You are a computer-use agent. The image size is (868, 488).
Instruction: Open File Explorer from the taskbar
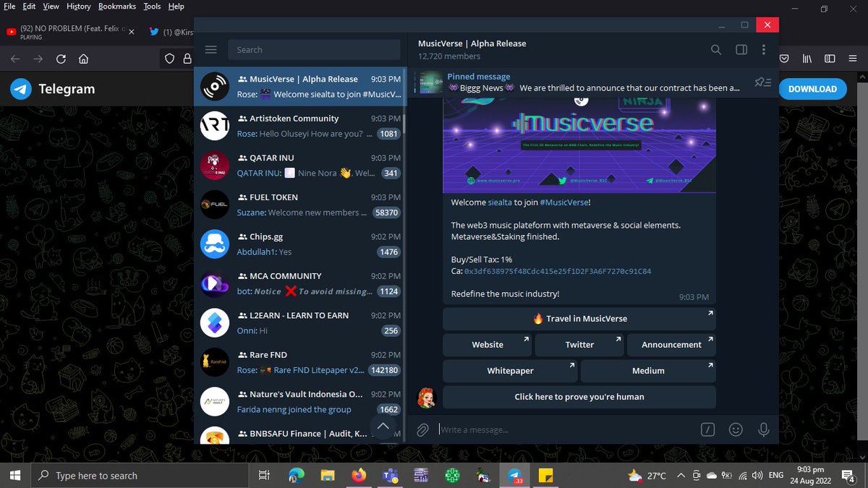pos(328,476)
